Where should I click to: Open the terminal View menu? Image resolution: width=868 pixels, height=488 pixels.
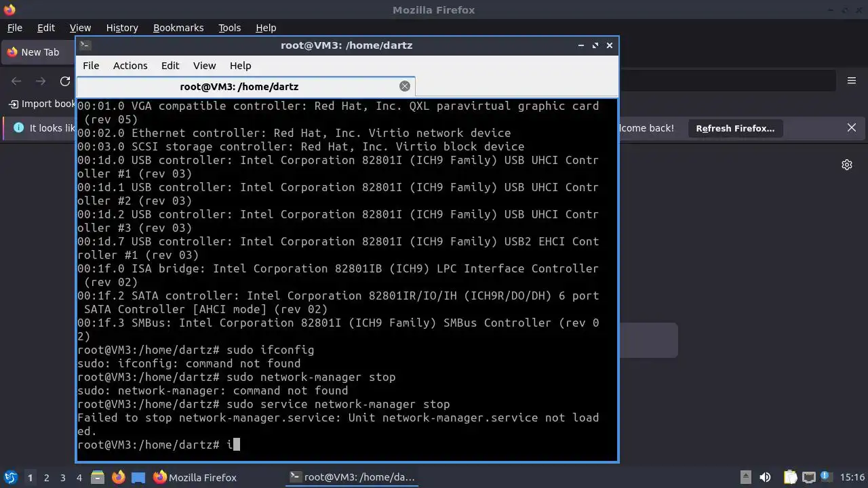204,66
